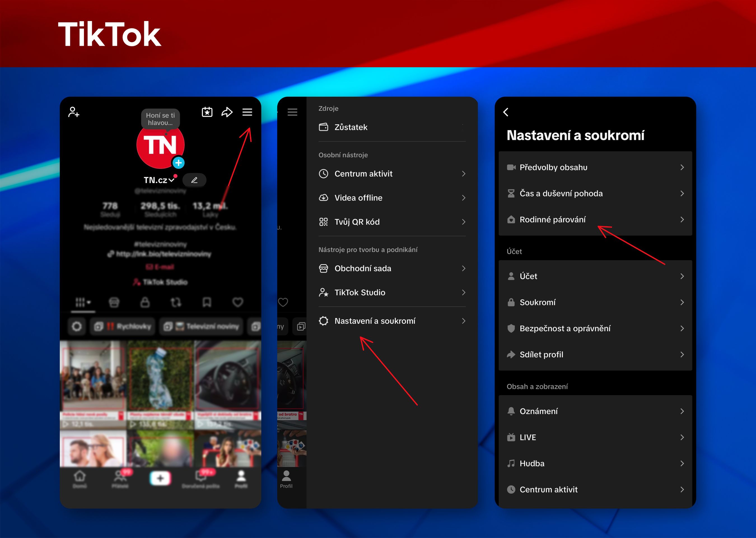Expand the Hudba row chevron
Screen dimensions: 756x538
[x=682, y=463]
